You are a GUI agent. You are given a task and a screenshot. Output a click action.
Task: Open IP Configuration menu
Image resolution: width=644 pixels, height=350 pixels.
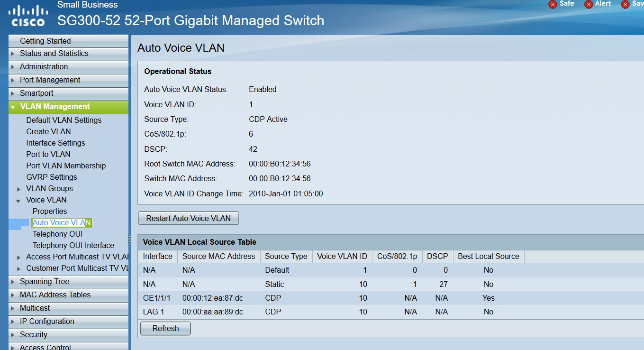pyautogui.click(x=47, y=321)
